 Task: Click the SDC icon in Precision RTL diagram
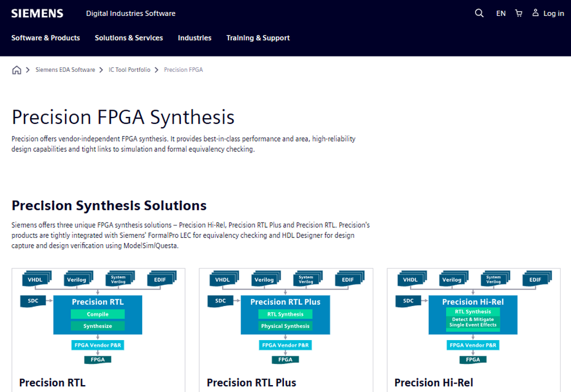click(33, 301)
